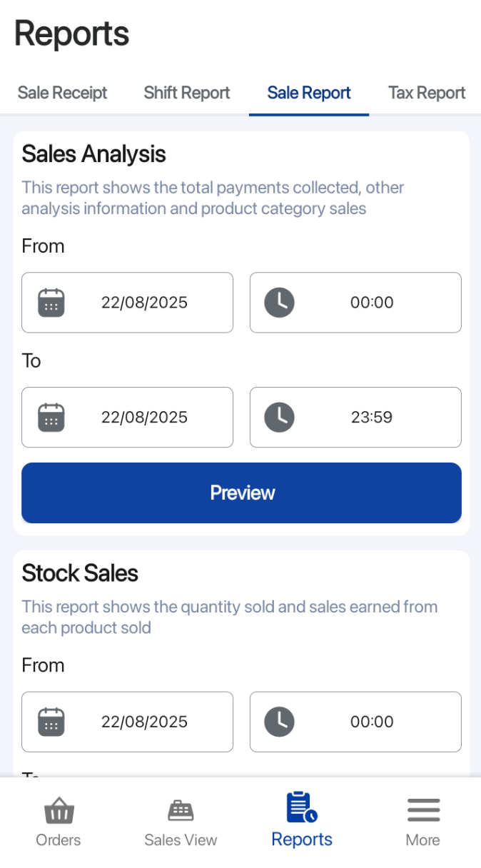Click clock icon in Stock Sales From time
Image resolution: width=481 pixels, height=868 pixels.
pyautogui.click(x=279, y=722)
